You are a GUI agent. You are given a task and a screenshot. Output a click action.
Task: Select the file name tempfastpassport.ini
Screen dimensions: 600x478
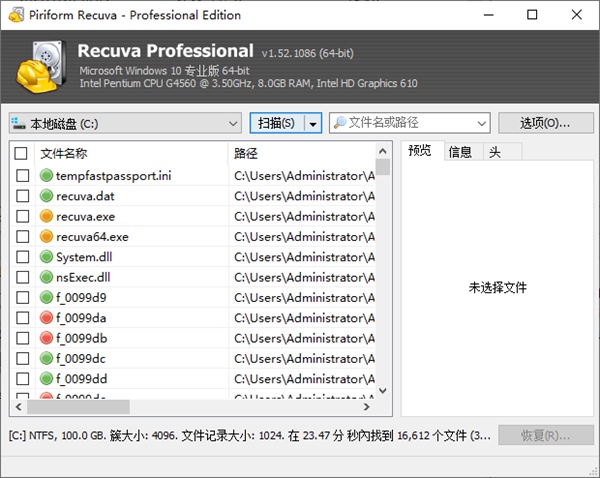click(114, 176)
